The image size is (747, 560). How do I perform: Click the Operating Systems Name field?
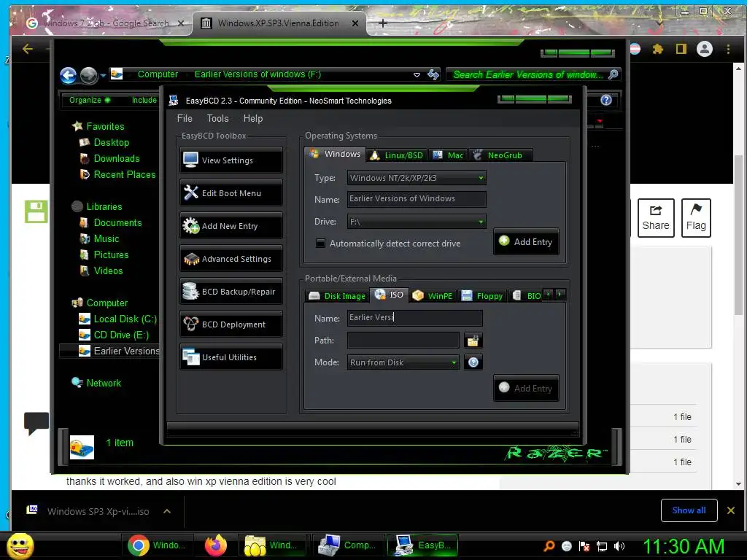[x=417, y=199]
